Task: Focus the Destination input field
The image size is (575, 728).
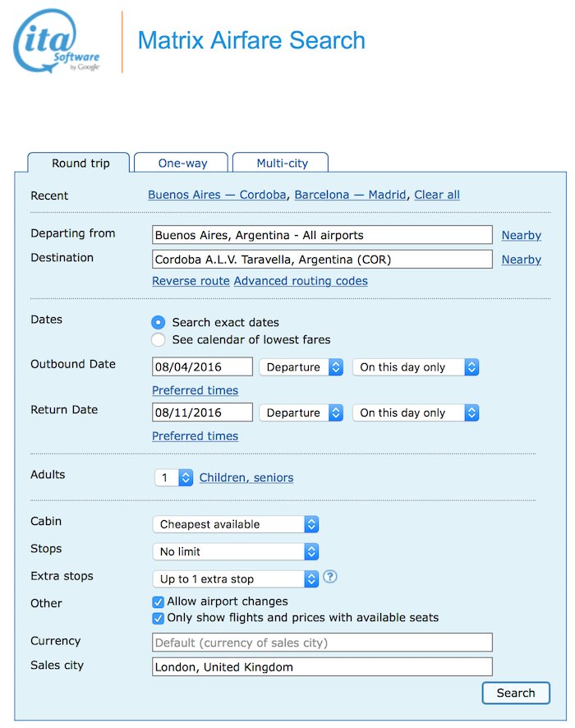Action: pyautogui.click(x=322, y=259)
